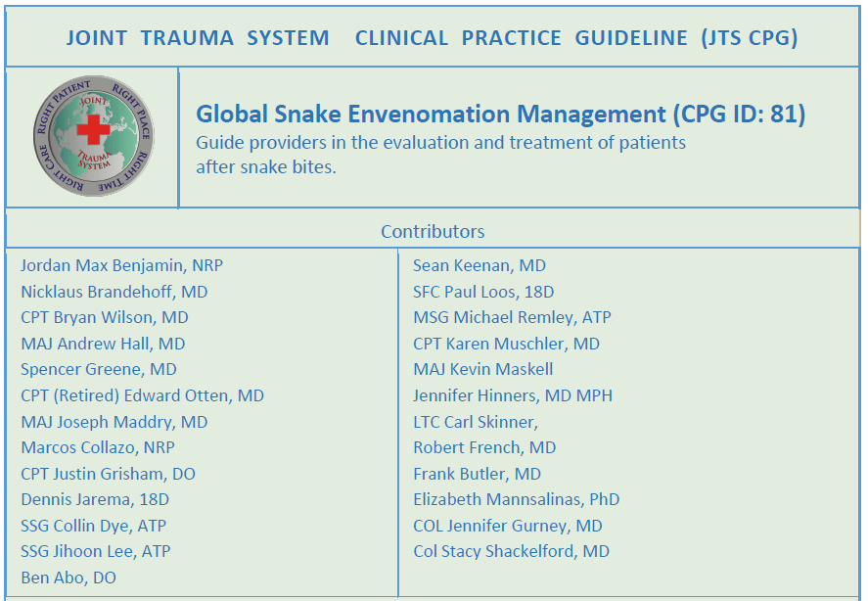Click the JTS CPG header banner text
The height and width of the screenshot is (601, 868).
(x=432, y=38)
